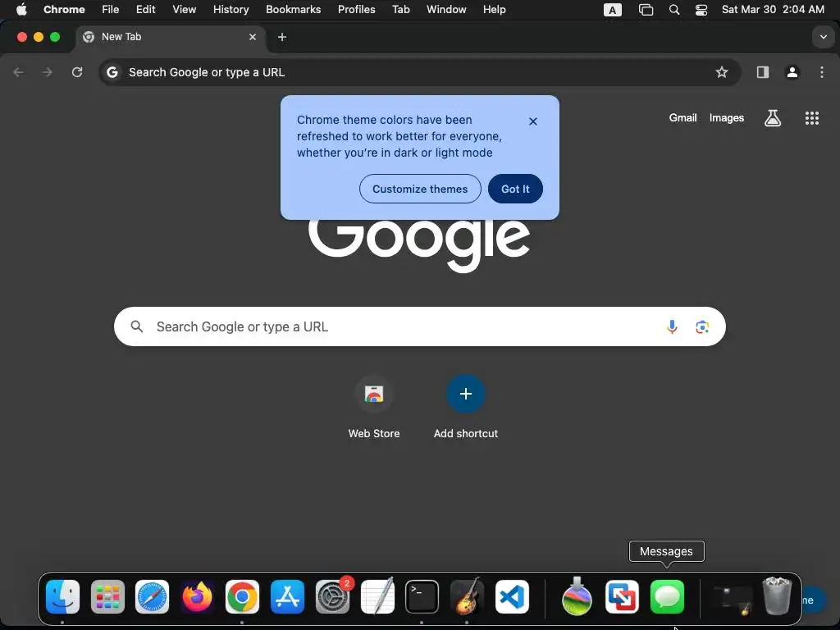Open the macOS installer Dock icon
840x630 pixels.
tap(577, 597)
